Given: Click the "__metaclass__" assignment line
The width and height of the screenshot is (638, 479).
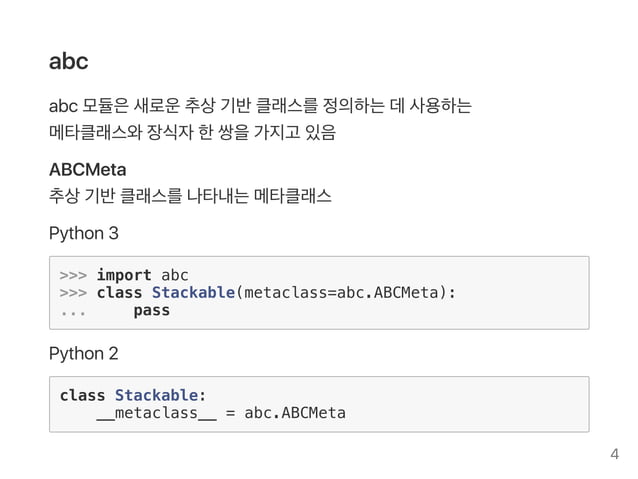Looking at the screenshot, I should [221, 413].
